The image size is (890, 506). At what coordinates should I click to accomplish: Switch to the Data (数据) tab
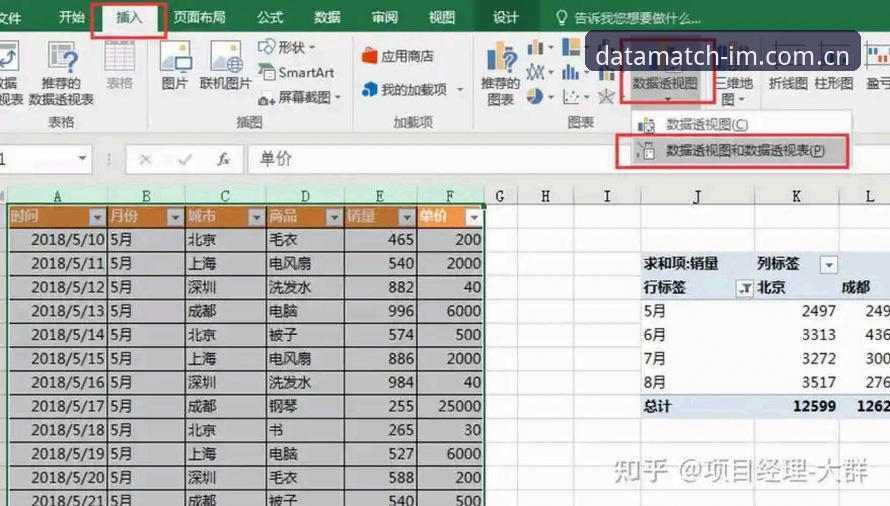pos(327,17)
